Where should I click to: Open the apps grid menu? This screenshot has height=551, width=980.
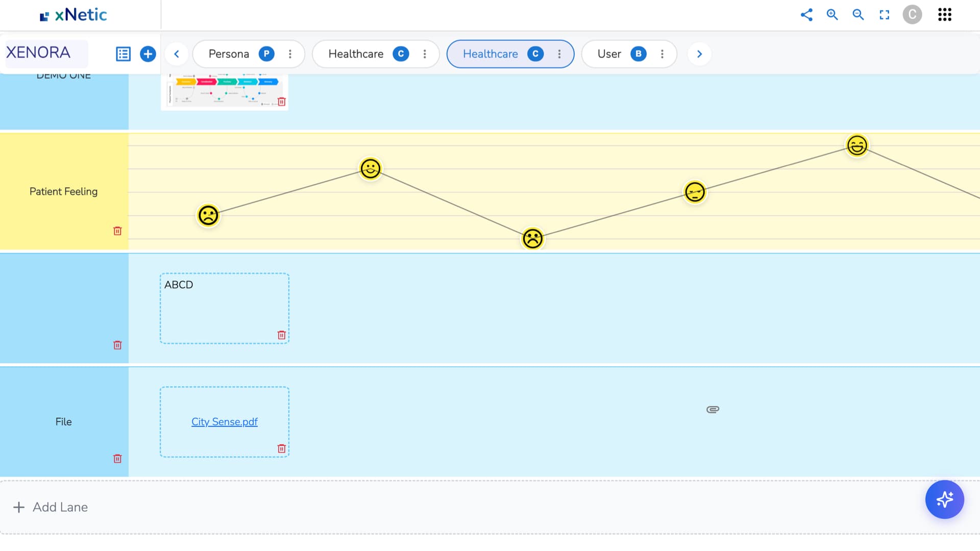pyautogui.click(x=945, y=15)
